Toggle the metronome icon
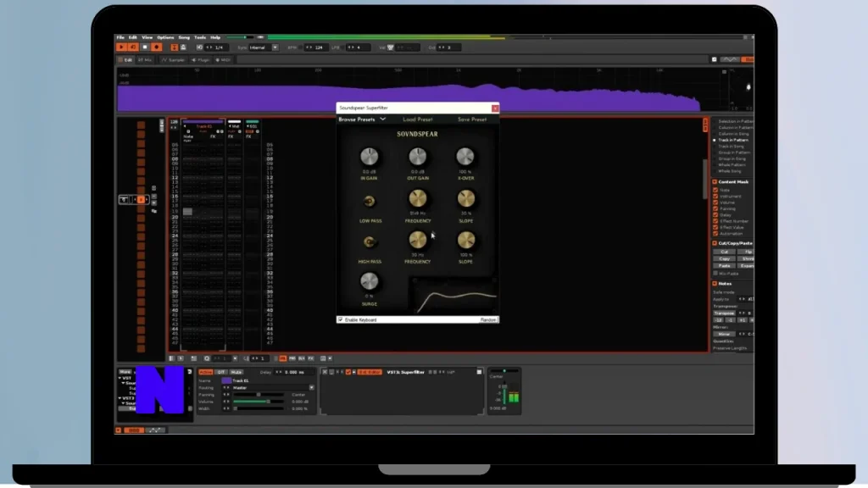The height and width of the screenshot is (488, 868). 183,47
